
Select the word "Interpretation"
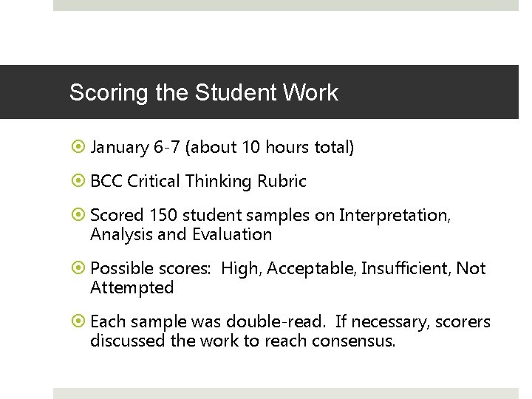[393, 215]
